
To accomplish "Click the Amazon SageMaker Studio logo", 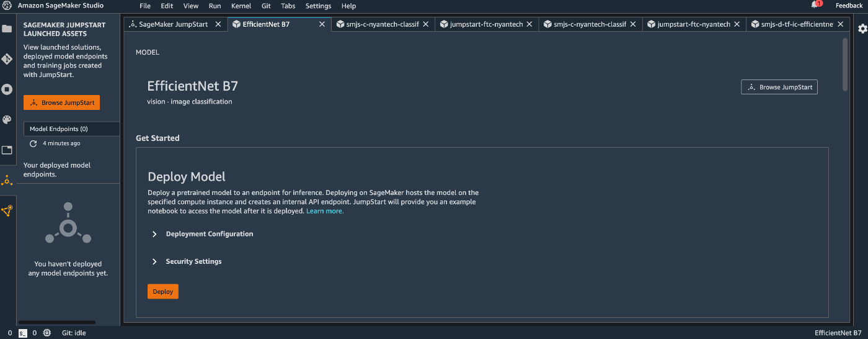I will 7,6.
